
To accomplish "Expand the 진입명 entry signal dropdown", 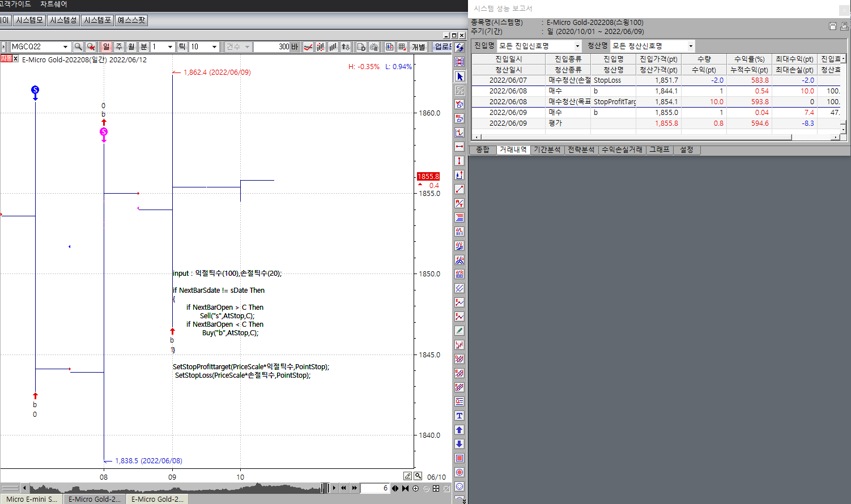I will 577,46.
